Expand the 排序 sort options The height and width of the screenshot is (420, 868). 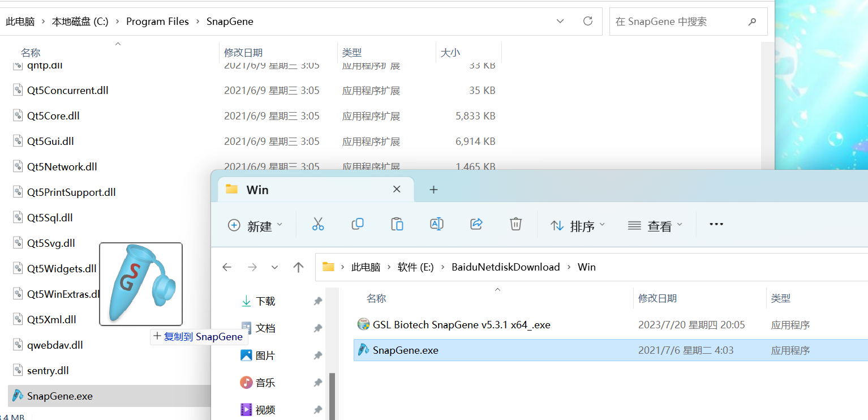(578, 226)
